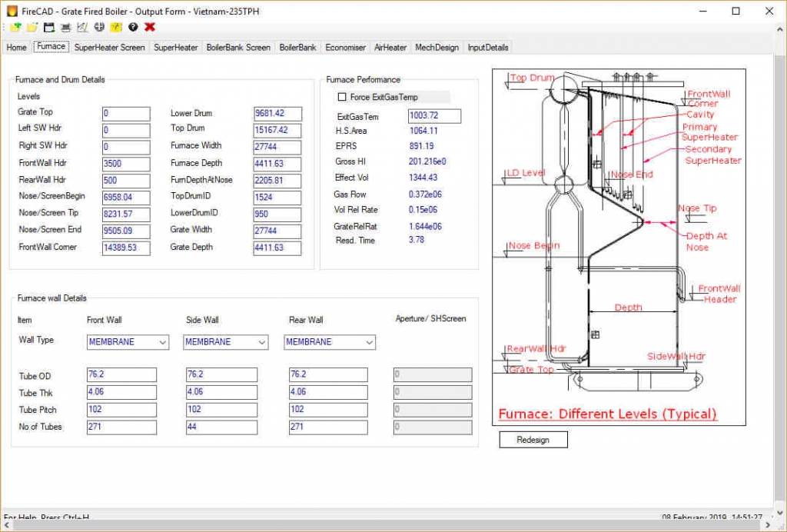This screenshot has height=532, width=787.
Task: Click the globe icon in the toolbar
Action: click(x=99, y=27)
